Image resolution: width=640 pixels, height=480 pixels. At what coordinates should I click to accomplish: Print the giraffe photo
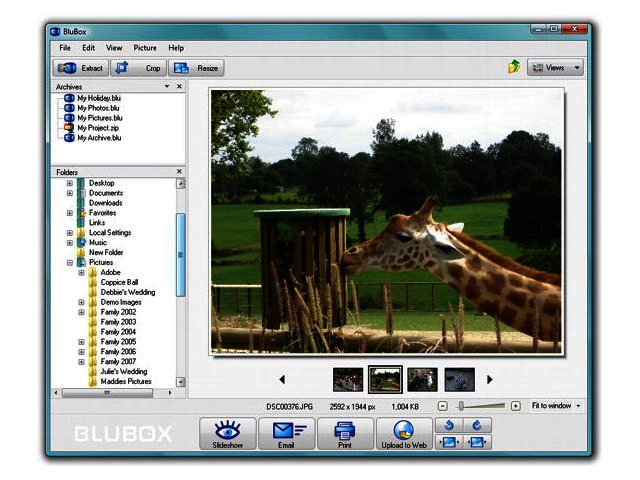[x=344, y=433]
